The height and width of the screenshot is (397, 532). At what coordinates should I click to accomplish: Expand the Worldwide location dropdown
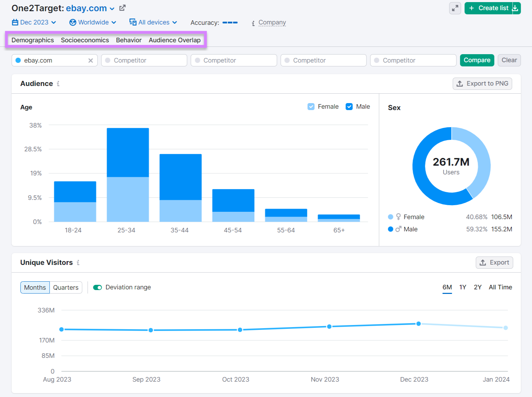click(x=93, y=22)
